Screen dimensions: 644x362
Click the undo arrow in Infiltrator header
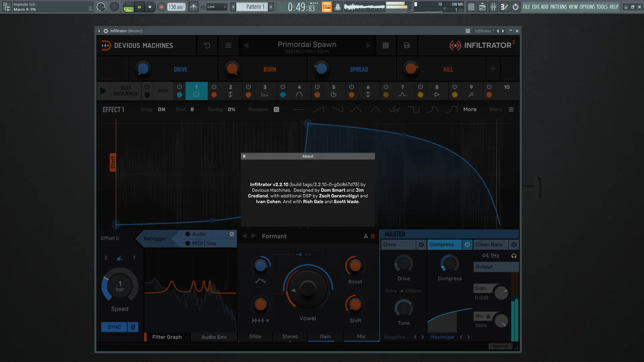[x=207, y=45]
